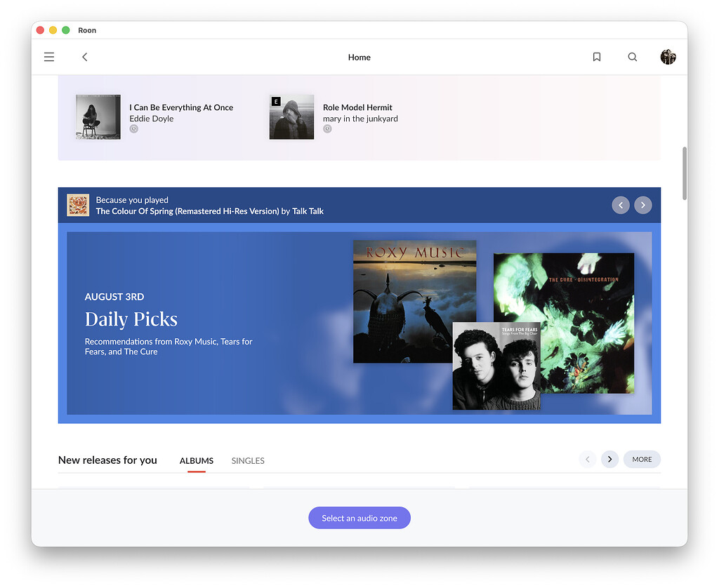The image size is (719, 588).
Task: Click the explicit E badge on Role Model Hermit
Action: tap(276, 101)
